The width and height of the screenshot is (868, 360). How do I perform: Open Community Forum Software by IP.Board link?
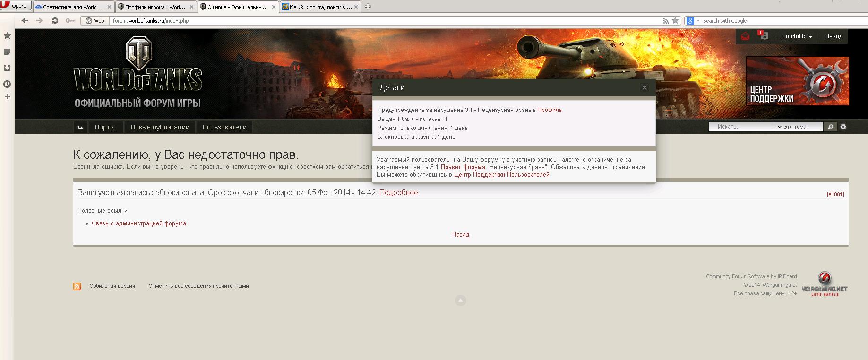point(751,277)
